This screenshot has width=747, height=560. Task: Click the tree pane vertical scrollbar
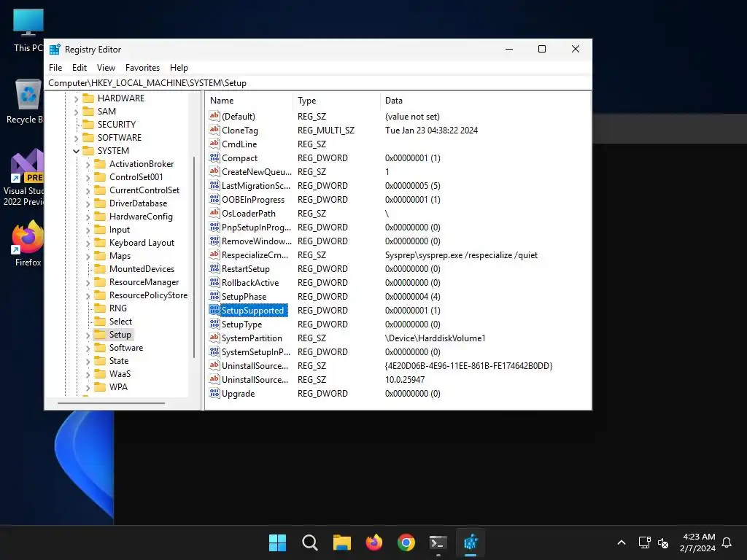point(194,257)
